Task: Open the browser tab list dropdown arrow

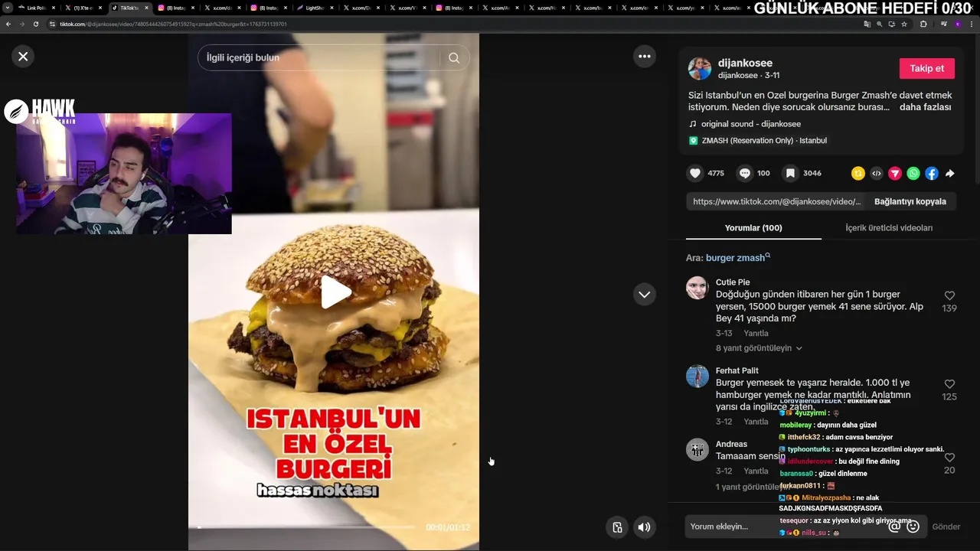Action: 7,8
